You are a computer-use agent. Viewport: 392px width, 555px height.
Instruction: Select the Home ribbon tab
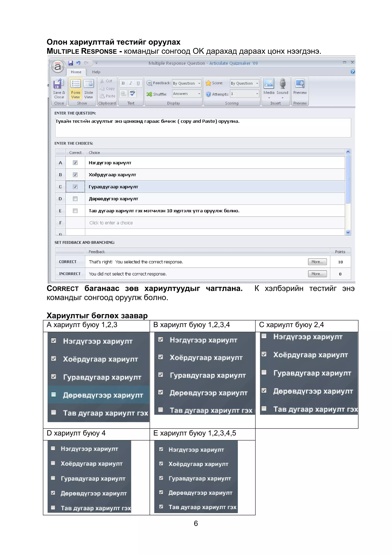point(76,72)
